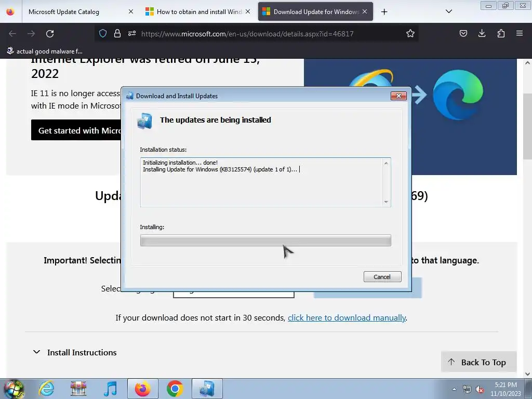Expand the Install Instructions section

pos(75,352)
